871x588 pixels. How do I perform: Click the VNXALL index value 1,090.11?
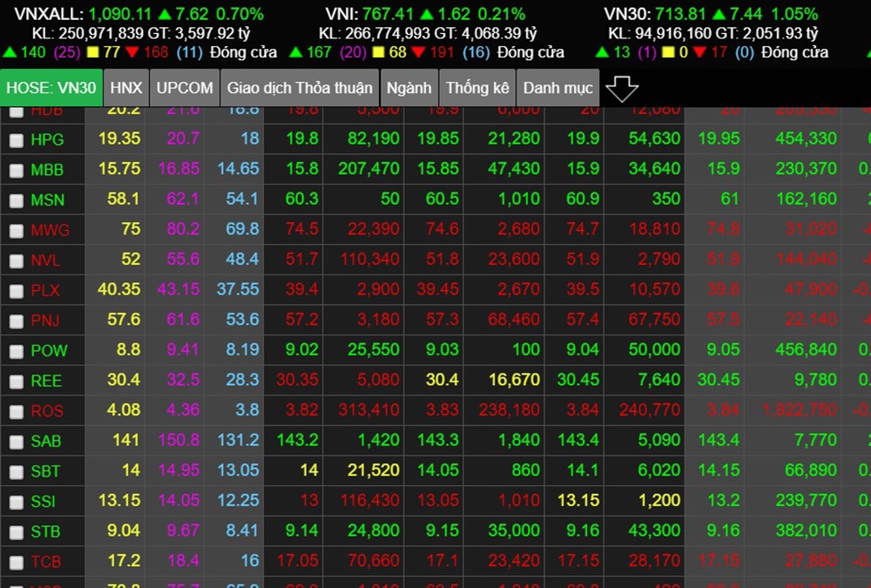pyautogui.click(x=120, y=14)
